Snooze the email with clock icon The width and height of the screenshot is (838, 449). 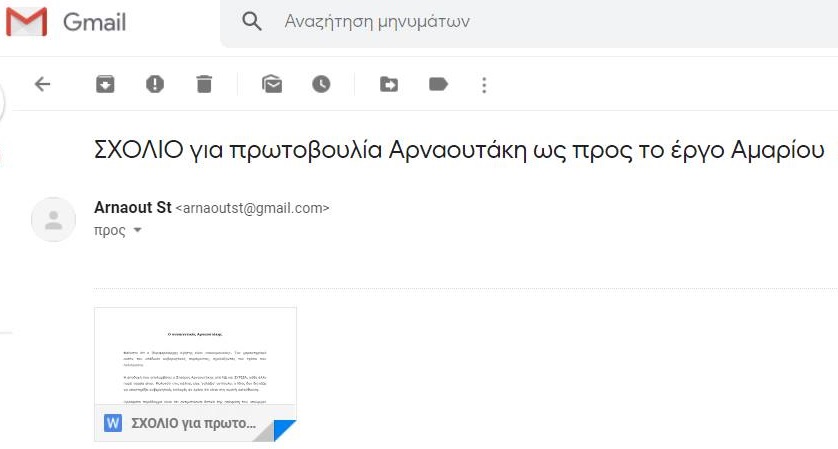click(321, 85)
